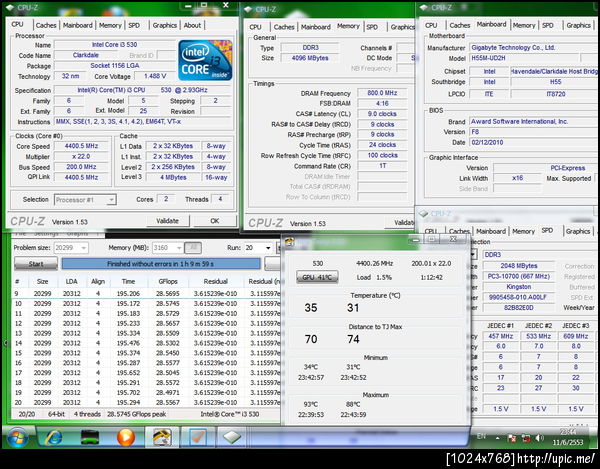Show hidden system tray icons arrow

pyautogui.click(x=497, y=438)
